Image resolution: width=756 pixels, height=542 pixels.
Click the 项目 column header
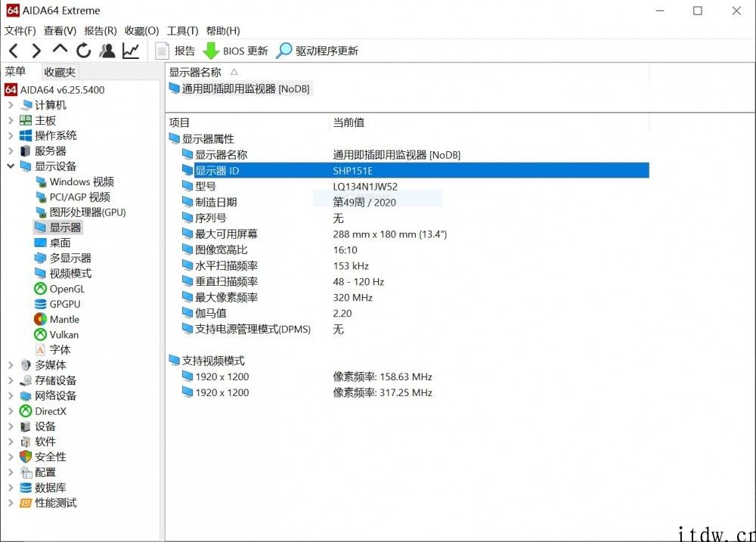click(x=179, y=122)
